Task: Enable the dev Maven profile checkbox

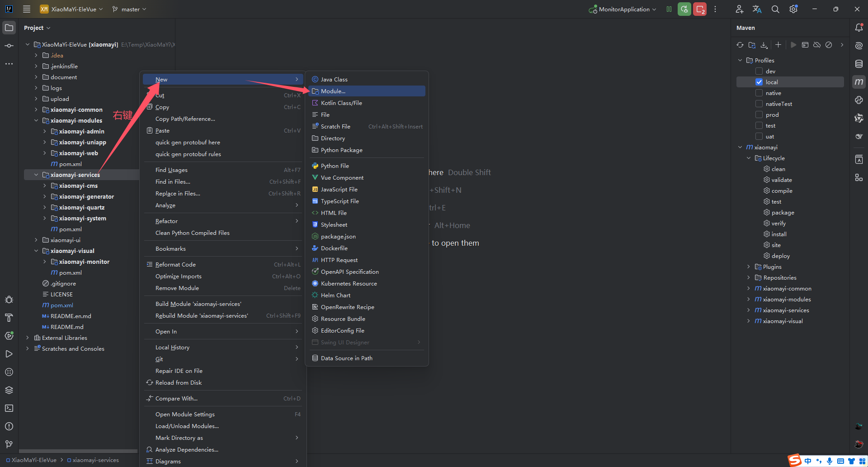Action: (x=759, y=71)
